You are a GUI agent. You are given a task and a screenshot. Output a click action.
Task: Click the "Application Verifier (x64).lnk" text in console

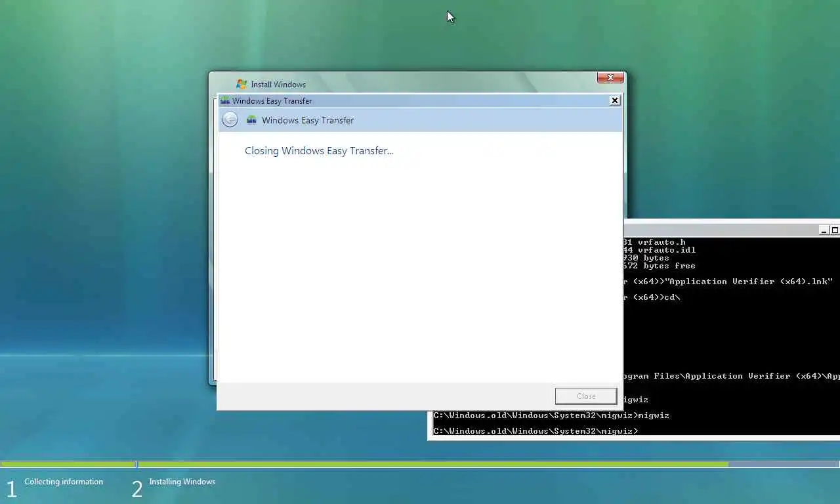pyautogui.click(x=748, y=282)
